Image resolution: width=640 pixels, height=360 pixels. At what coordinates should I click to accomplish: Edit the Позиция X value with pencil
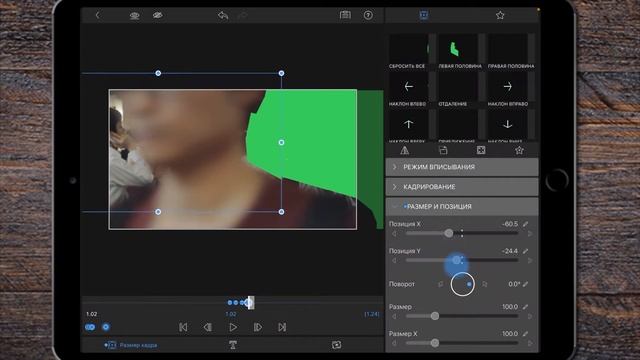click(526, 224)
